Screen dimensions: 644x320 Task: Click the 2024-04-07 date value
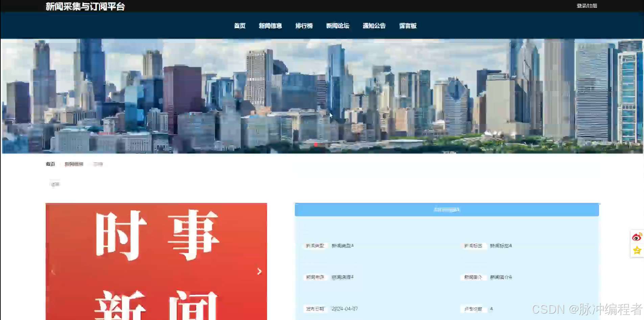pyautogui.click(x=344, y=309)
